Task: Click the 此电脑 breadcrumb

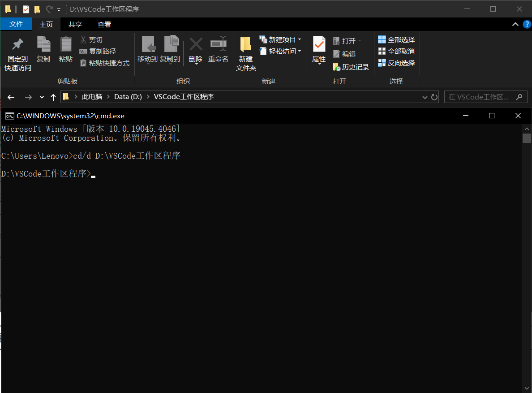Action: 92,97
